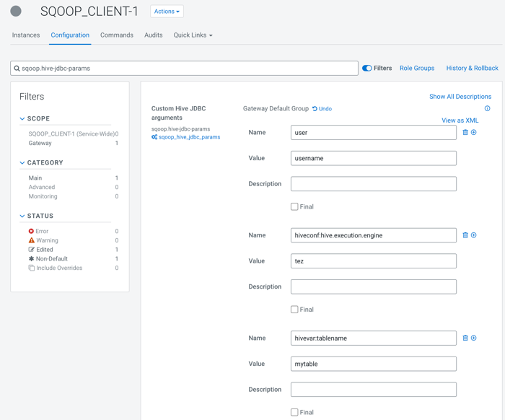Screen dimensions: 505x420
Task: Open History & Rollback link
Action: click(472, 68)
